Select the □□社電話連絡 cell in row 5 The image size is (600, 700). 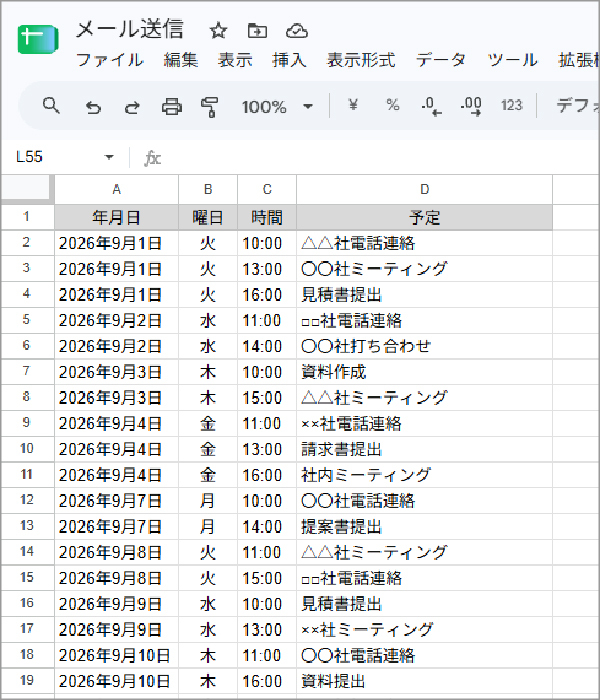pyautogui.click(x=425, y=321)
